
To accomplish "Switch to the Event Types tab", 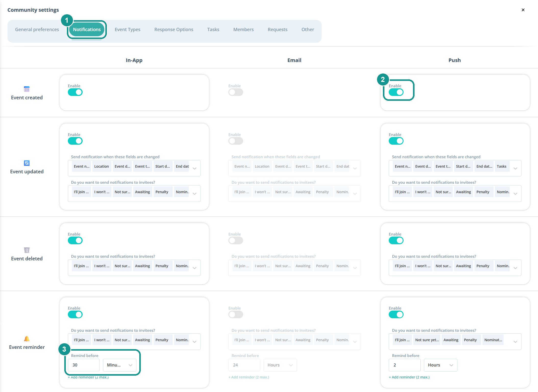I will click(128, 30).
